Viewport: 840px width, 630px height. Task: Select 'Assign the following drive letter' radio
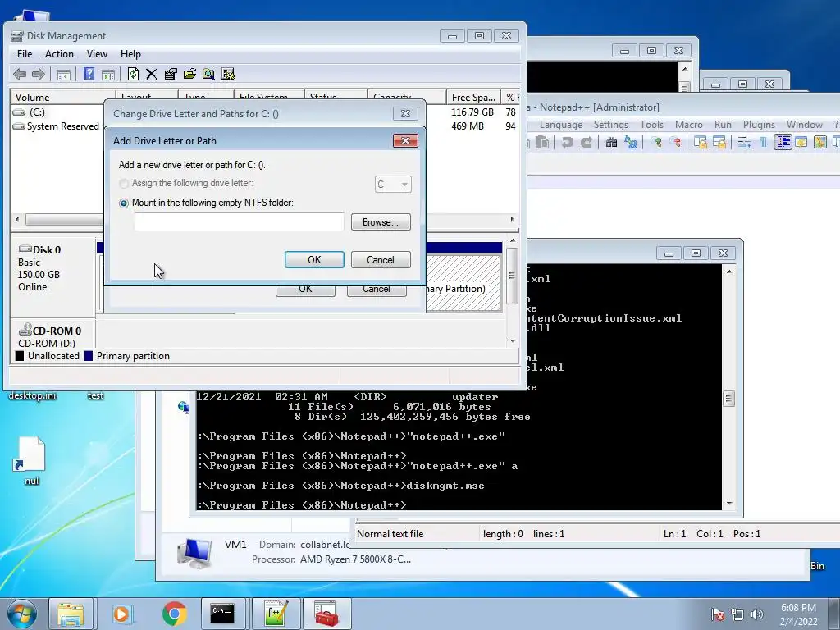124,183
